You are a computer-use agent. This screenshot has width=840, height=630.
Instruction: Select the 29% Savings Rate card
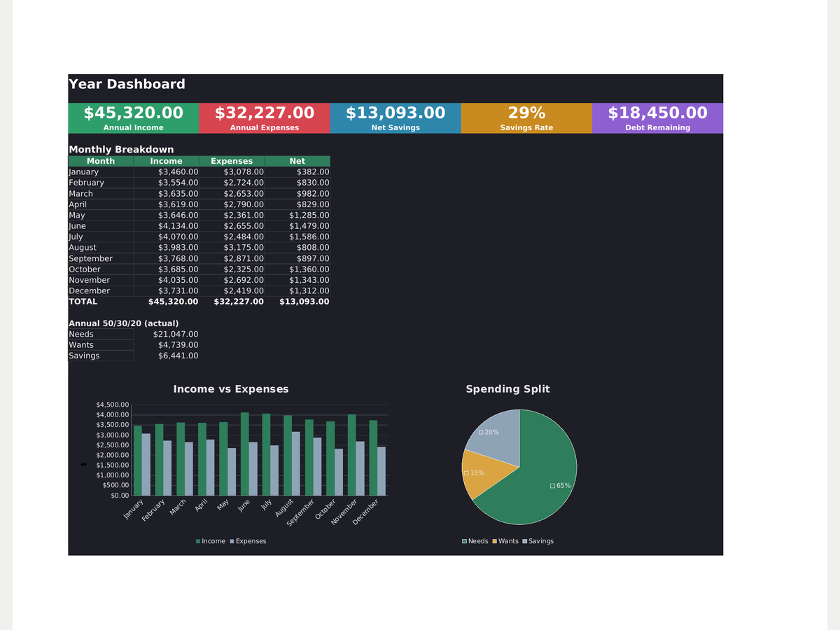click(526, 118)
